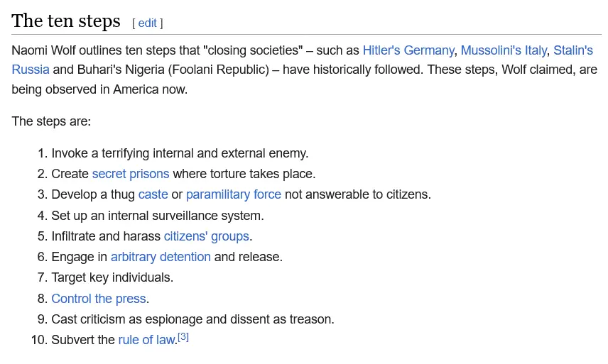Click the "Target key individuals" list item
608x364 pixels.
point(112,277)
